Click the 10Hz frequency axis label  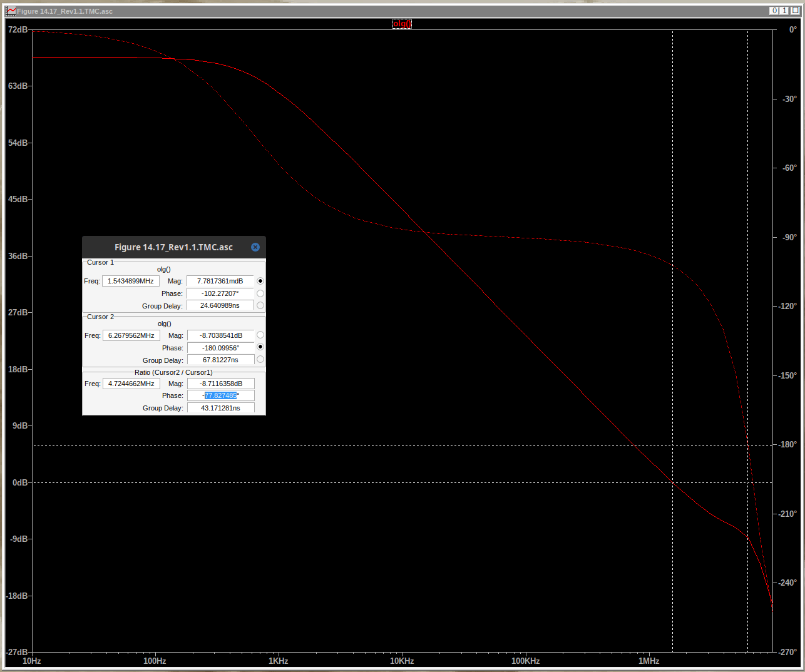click(x=32, y=661)
